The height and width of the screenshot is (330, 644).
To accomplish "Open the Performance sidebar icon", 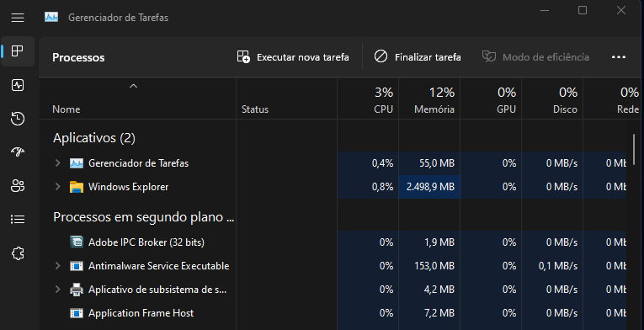I will coord(18,85).
